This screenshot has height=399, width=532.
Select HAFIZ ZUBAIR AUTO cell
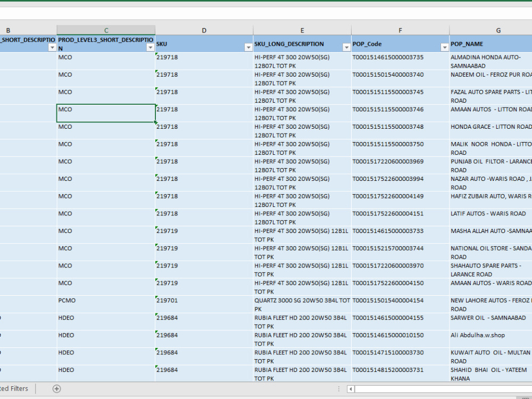click(491, 200)
